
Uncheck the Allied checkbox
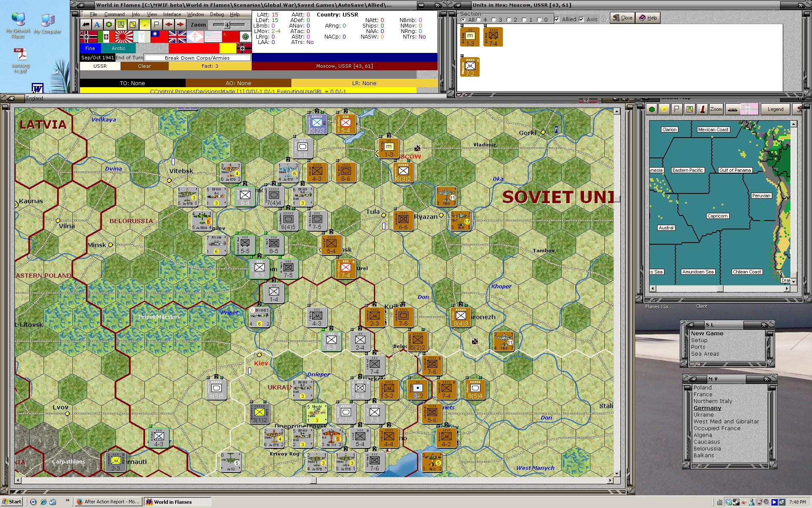pos(557,19)
